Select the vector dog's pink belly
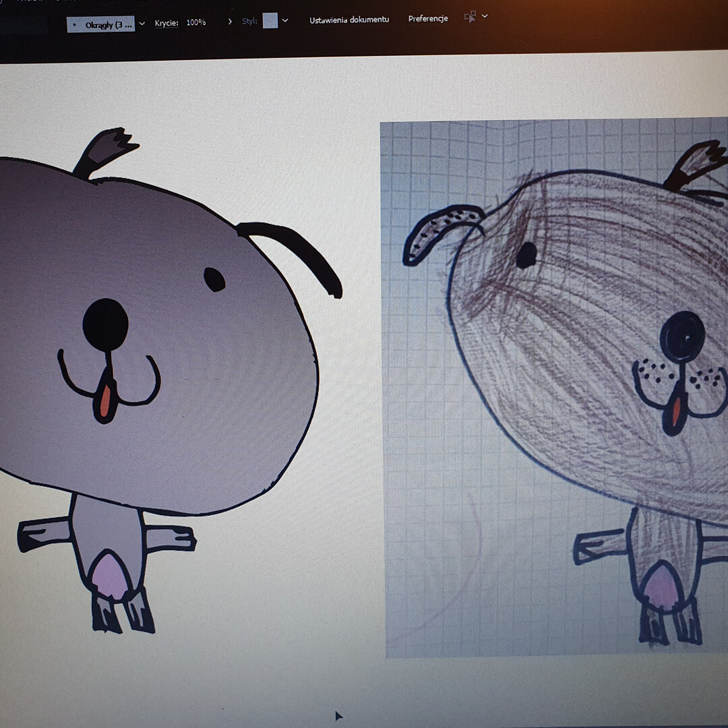The image size is (728, 728). pyautogui.click(x=110, y=575)
